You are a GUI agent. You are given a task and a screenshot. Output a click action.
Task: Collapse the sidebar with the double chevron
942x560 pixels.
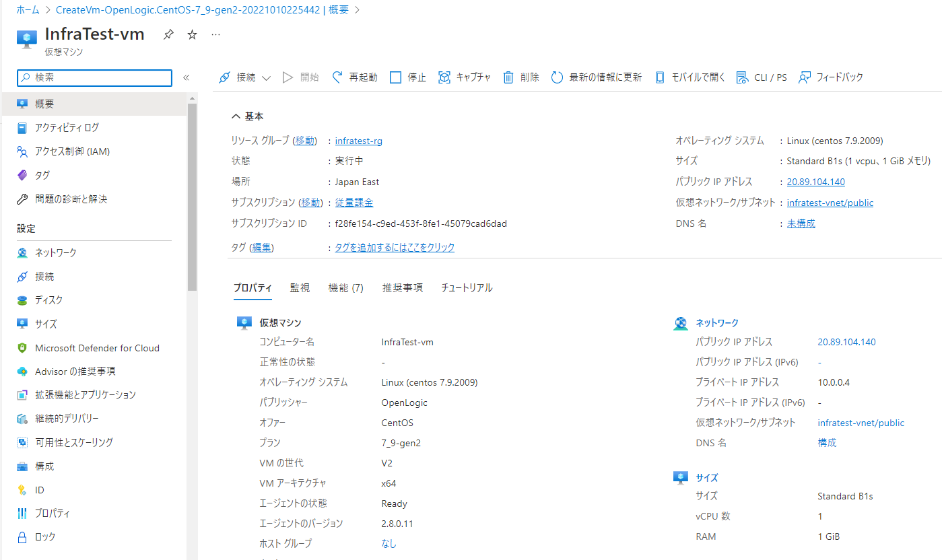pos(187,77)
